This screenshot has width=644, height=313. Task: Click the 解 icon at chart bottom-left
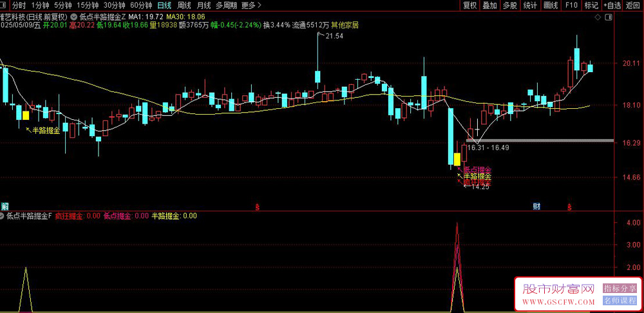coord(5,206)
